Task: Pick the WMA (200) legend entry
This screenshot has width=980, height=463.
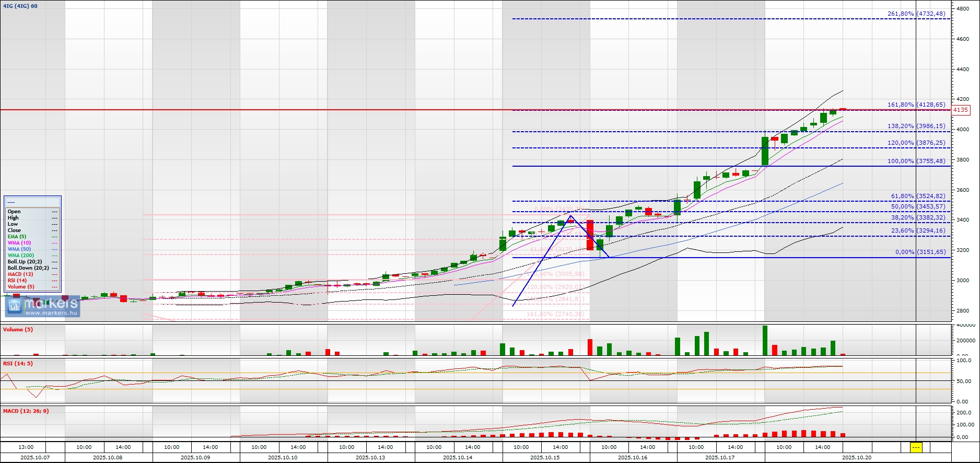Action: (x=21, y=256)
